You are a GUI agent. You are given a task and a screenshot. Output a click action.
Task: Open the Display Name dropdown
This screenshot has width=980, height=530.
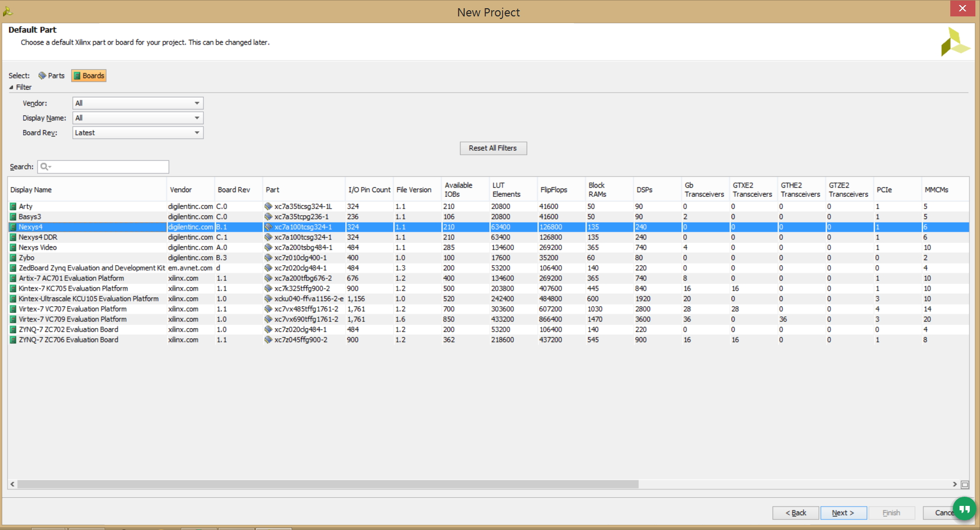[138, 118]
